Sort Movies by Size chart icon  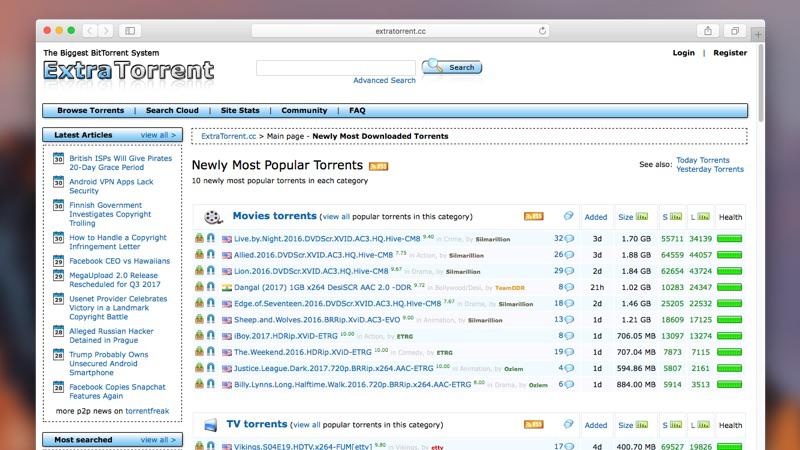click(x=642, y=216)
